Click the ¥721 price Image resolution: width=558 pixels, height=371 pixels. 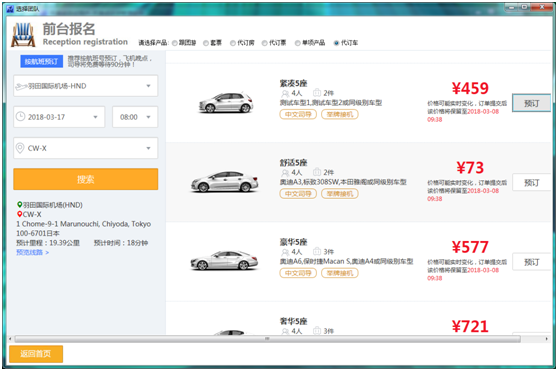pyautogui.click(x=470, y=326)
